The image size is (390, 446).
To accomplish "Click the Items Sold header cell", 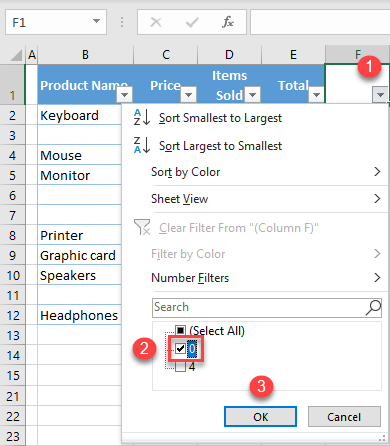I will tap(229, 84).
